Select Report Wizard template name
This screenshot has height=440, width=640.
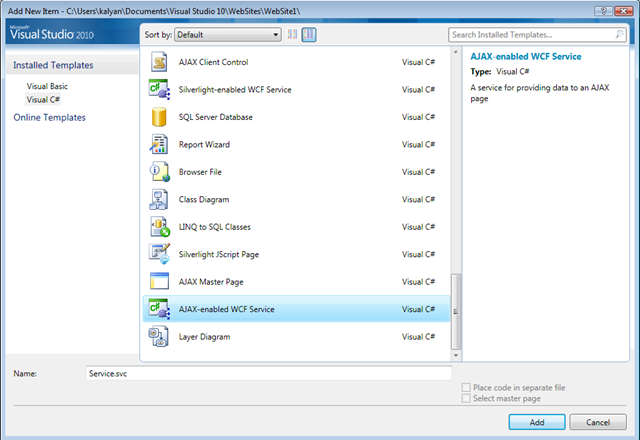coord(204,144)
